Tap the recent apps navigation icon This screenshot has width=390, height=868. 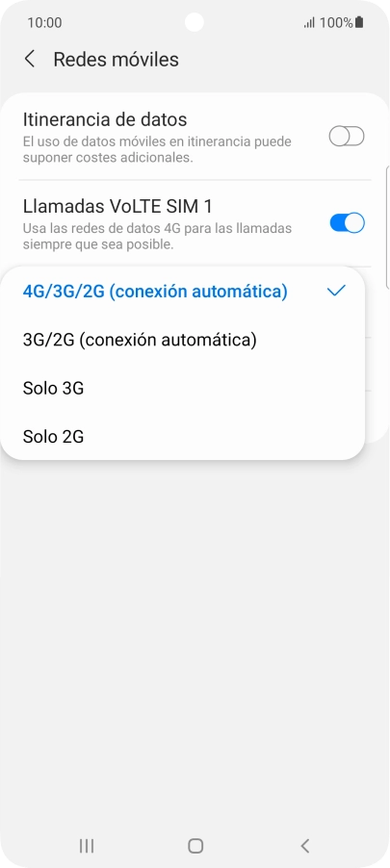pyautogui.click(x=86, y=845)
